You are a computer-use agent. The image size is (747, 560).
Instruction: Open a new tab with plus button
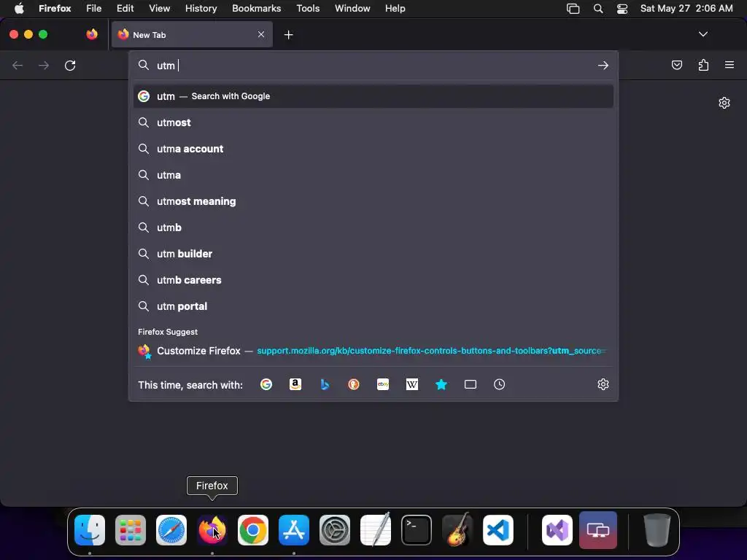288,35
